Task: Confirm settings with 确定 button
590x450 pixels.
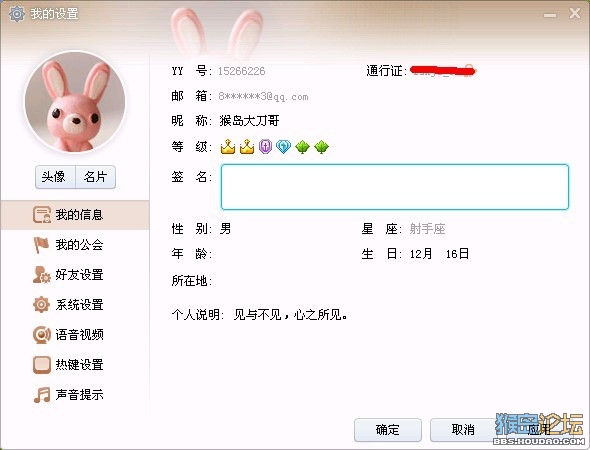Action: [388, 430]
